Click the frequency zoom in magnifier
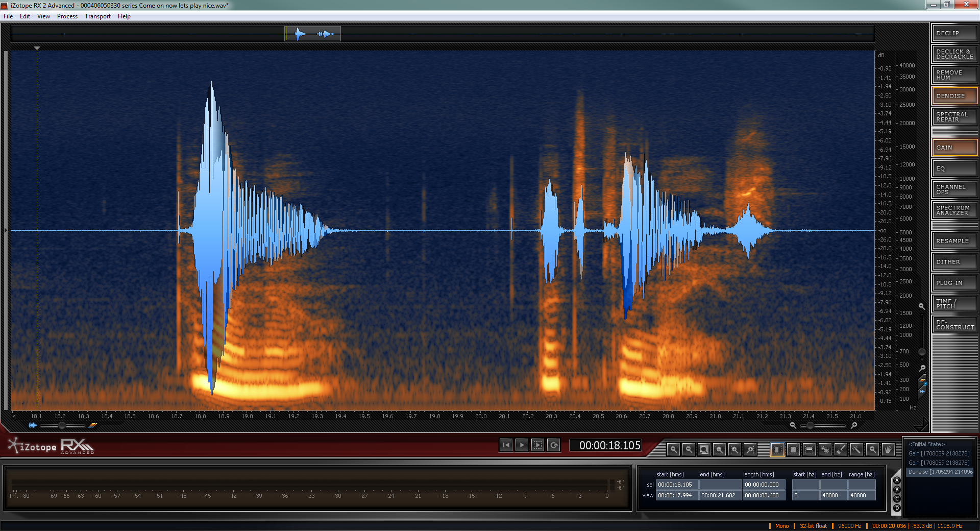 coord(922,306)
